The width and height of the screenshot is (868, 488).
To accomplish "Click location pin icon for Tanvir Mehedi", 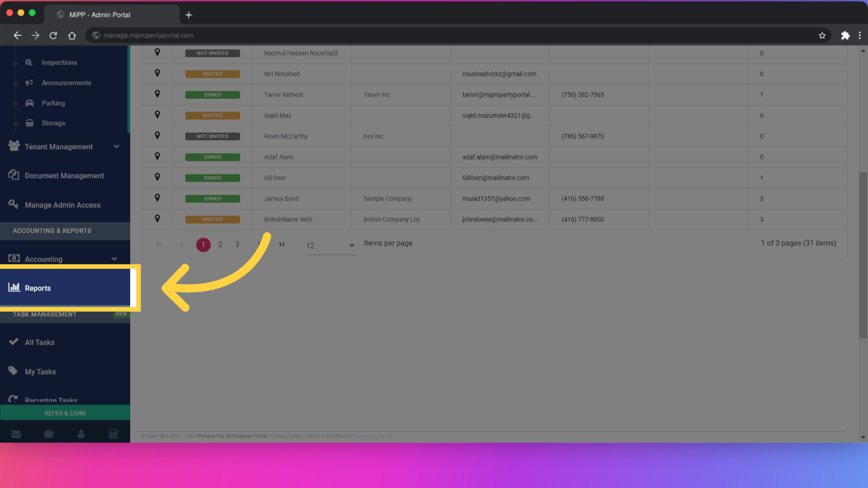I will point(157,94).
